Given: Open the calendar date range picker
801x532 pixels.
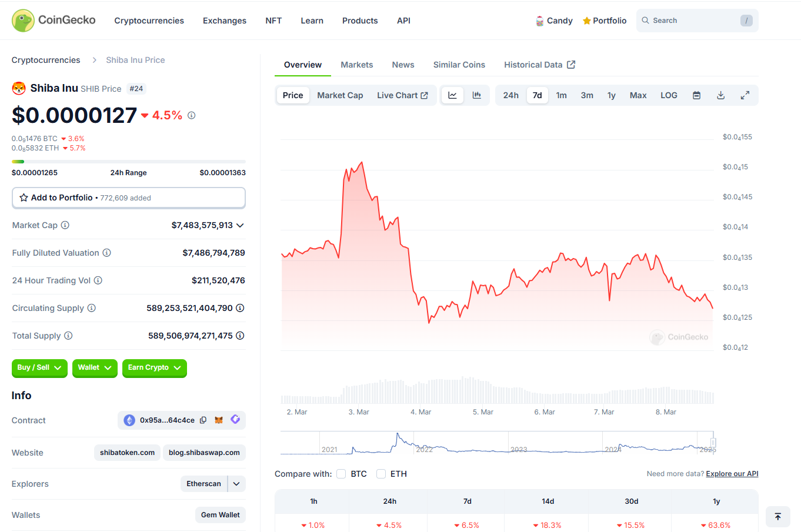Looking at the screenshot, I should pyautogui.click(x=696, y=95).
